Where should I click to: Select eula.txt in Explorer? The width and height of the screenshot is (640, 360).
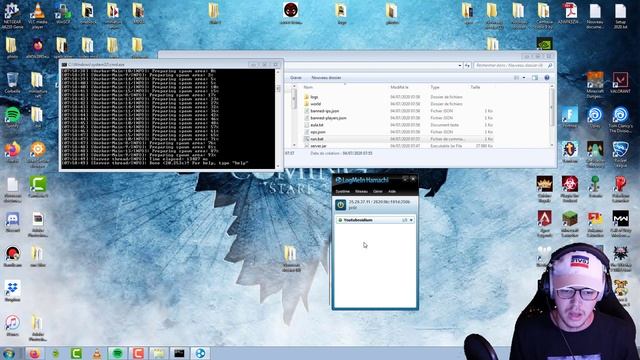[x=316, y=125]
